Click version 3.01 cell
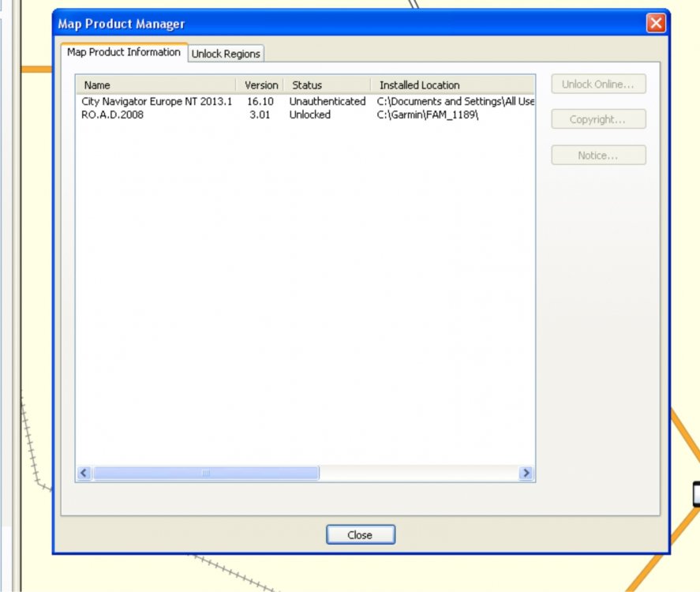Image resolution: width=700 pixels, height=592 pixels. (260, 114)
